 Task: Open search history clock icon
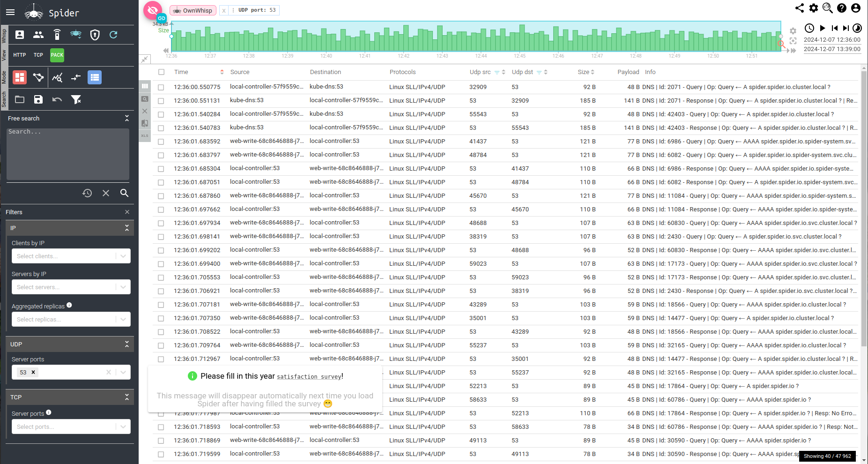(87, 193)
